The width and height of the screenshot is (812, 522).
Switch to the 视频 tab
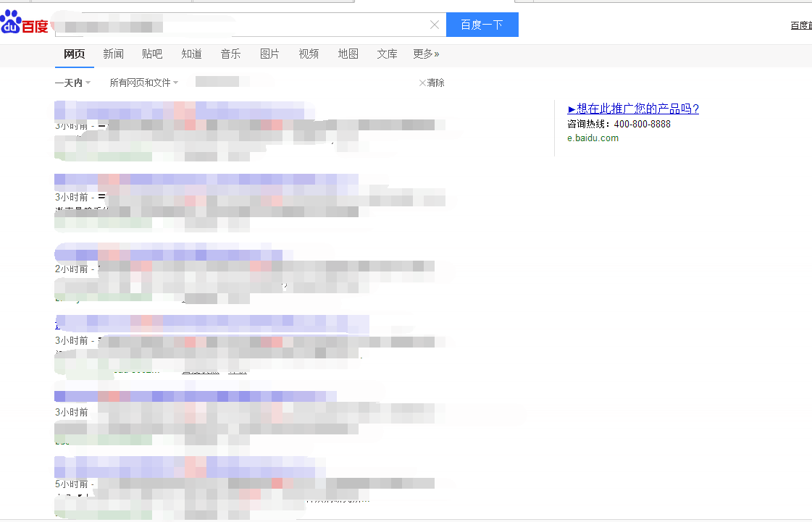(309, 54)
